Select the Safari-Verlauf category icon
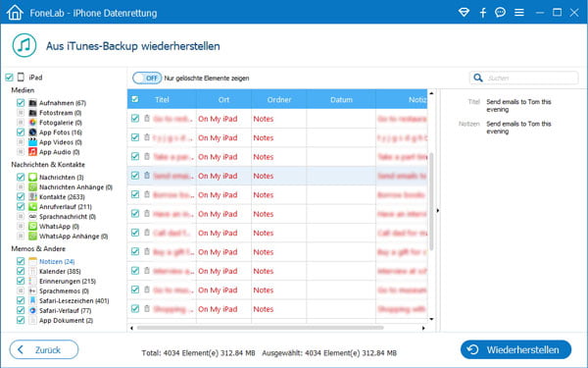Viewport: 588px width, 368px height. point(32,310)
